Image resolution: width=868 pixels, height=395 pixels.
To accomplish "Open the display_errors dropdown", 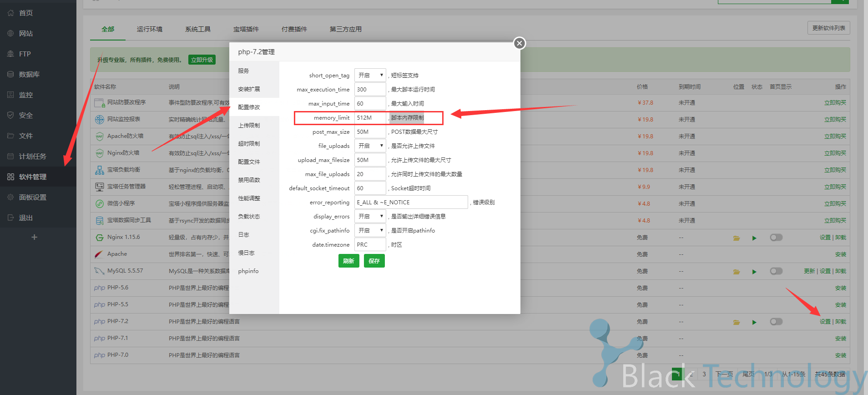I will click(370, 216).
